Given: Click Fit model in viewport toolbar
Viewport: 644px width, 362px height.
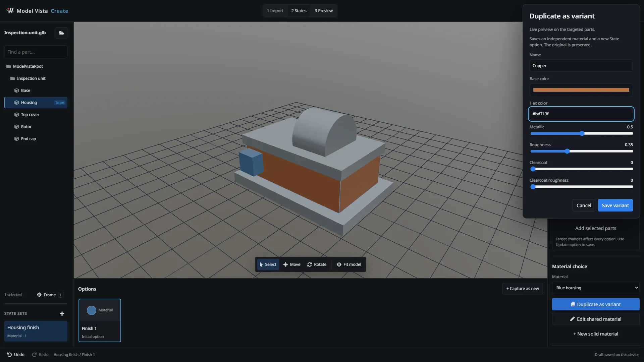Looking at the screenshot, I should point(349,264).
